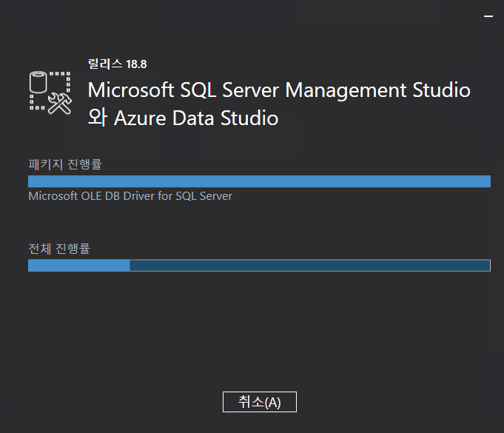The image size is (504, 433).
Task: Click the 취소(A) cancel button
Action: [x=259, y=402]
